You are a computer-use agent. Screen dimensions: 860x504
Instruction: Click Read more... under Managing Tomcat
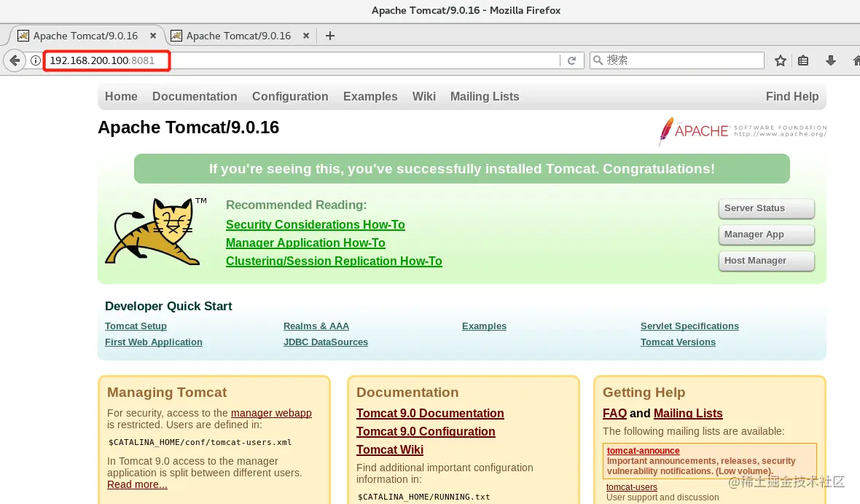coord(137,484)
